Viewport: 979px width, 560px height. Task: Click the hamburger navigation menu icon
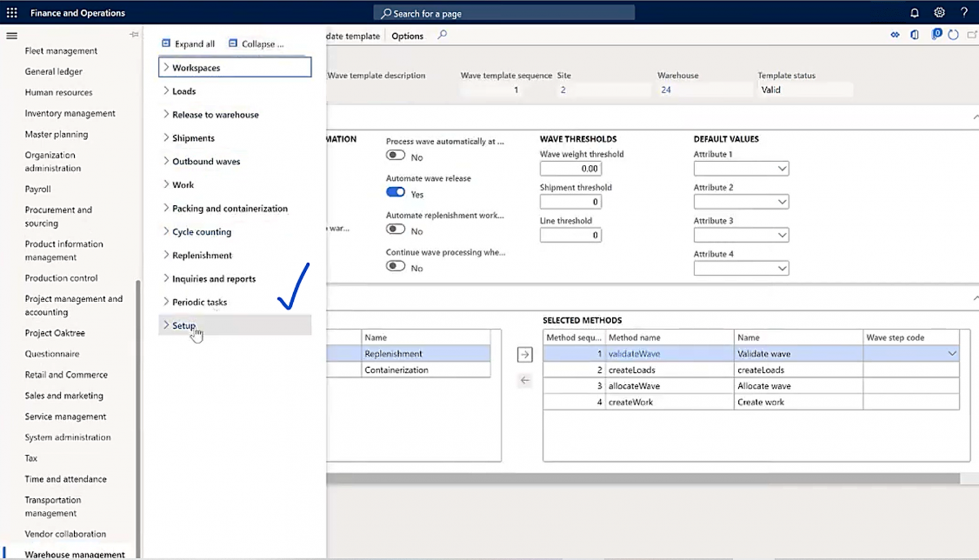click(11, 36)
